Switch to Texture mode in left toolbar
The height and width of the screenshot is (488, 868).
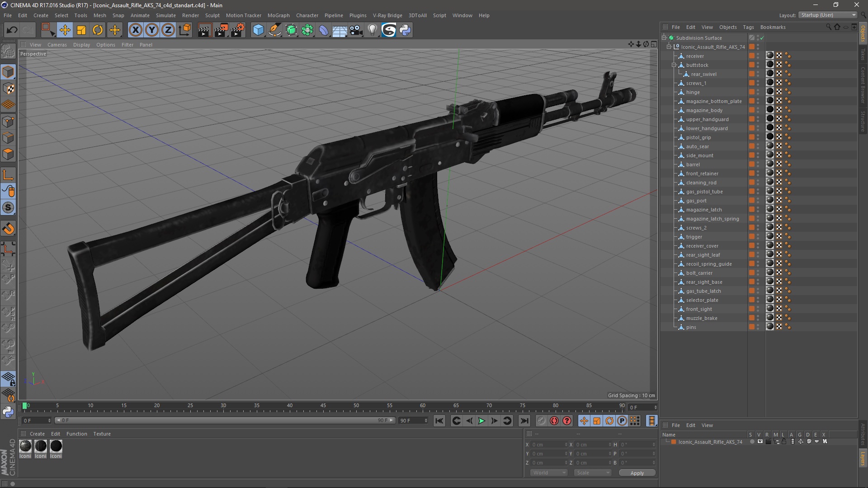[8, 89]
